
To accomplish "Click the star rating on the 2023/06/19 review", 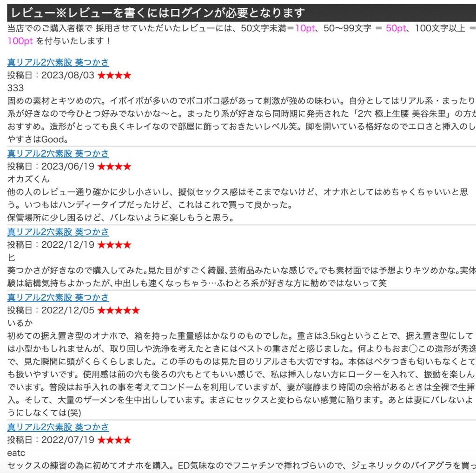I will pyautogui.click(x=114, y=166).
